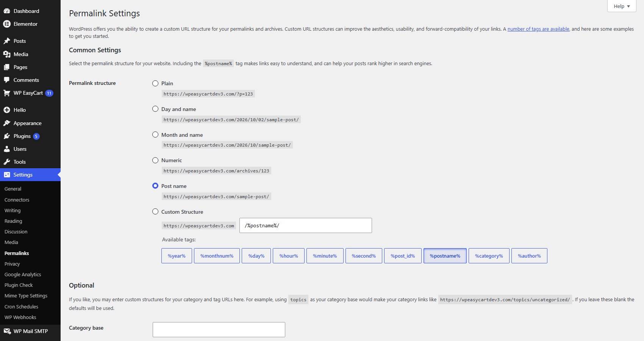
Task: Open the Permalinks submenu item
Action: (17, 253)
